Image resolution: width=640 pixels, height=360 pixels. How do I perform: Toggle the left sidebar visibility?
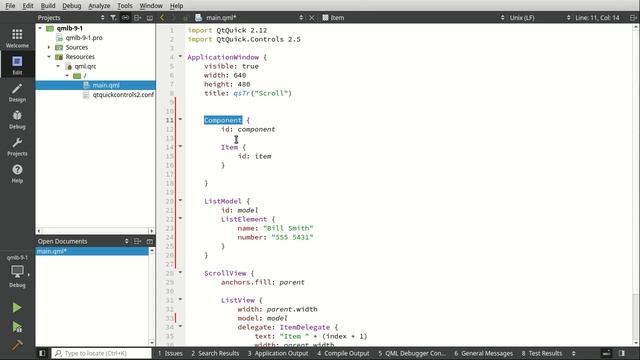[42, 353]
